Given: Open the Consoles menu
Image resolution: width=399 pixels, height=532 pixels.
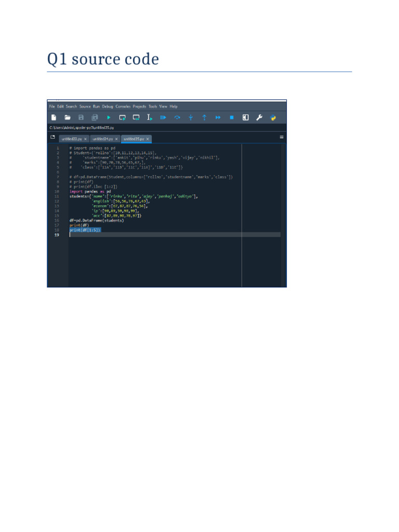Looking at the screenshot, I should (x=123, y=107).
